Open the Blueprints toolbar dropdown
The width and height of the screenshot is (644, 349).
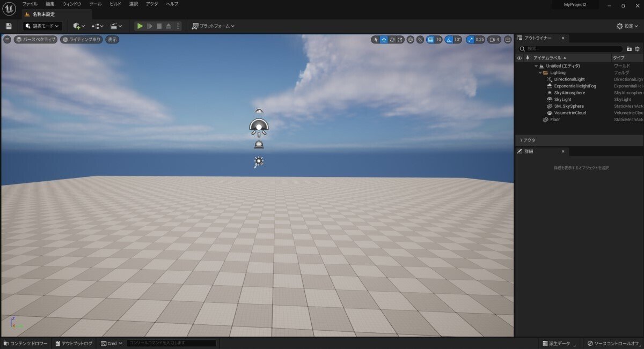(97, 26)
